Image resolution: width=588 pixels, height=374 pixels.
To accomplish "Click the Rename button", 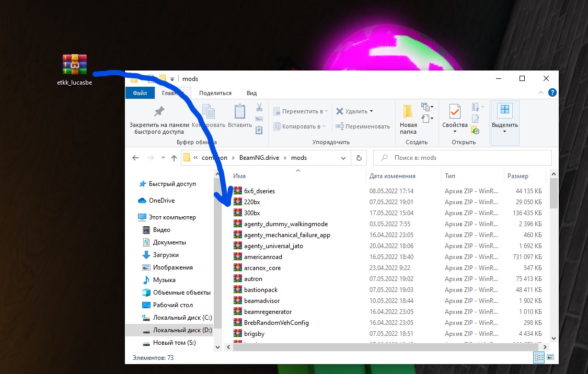I will (363, 126).
